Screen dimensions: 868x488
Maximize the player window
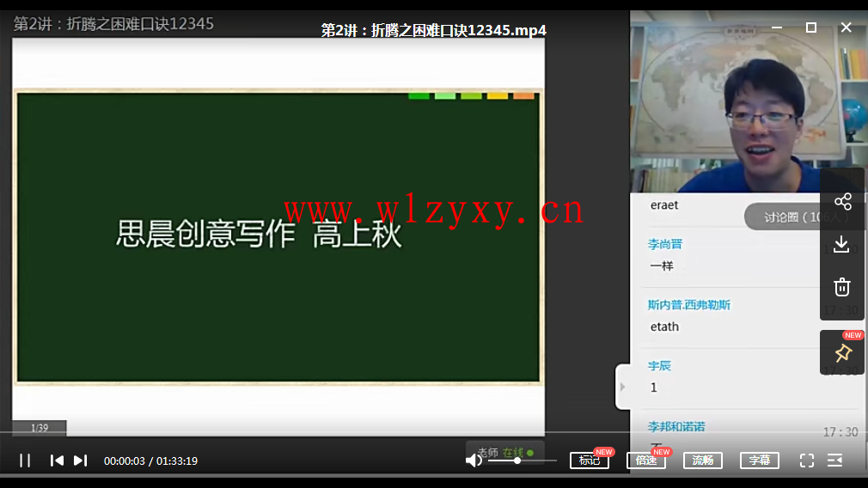(811, 27)
